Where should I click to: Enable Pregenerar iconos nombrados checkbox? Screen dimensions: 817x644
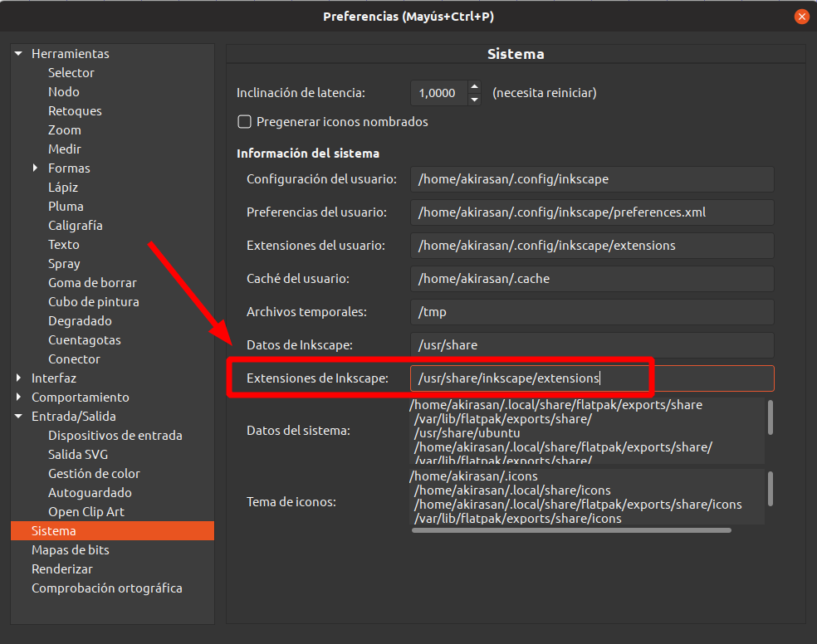[x=244, y=121]
